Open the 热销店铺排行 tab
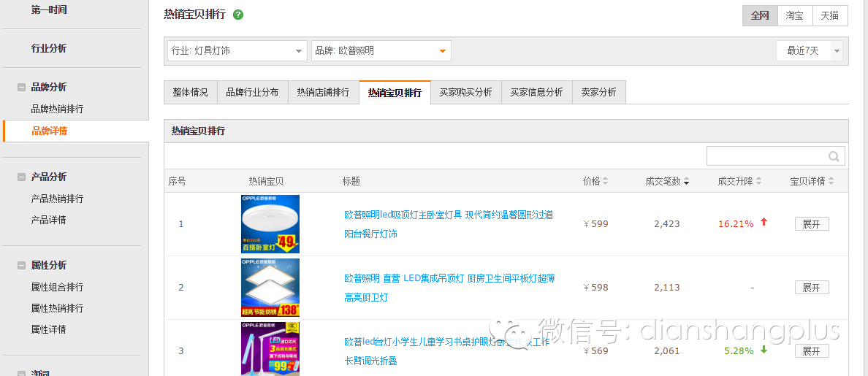Screen dimensions: 868x376 (323, 92)
